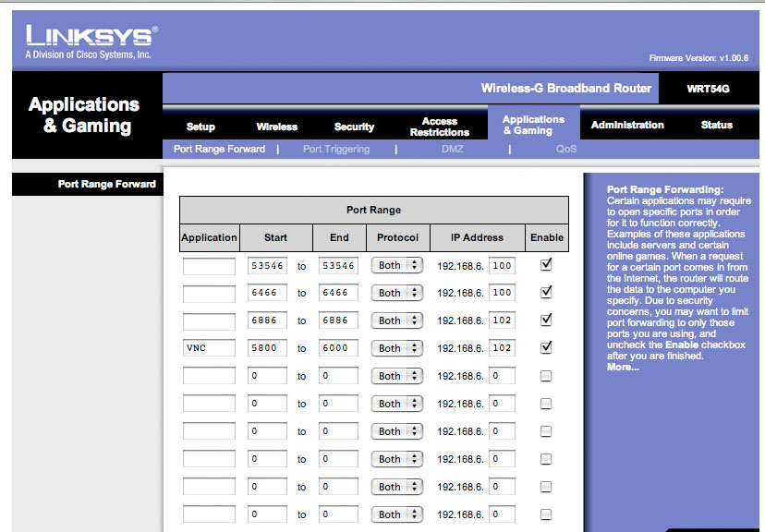Open Protocol dropdown for port 53546 row
Viewport: 765px width, 532px height.
[x=397, y=265]
